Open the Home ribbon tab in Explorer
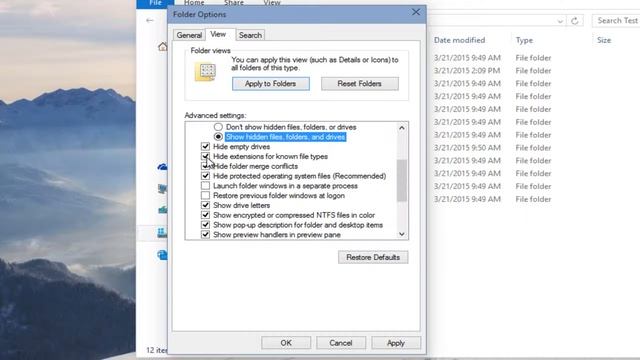Image resolution: width=640 pixels, height=360 pixels. (194, 3)
